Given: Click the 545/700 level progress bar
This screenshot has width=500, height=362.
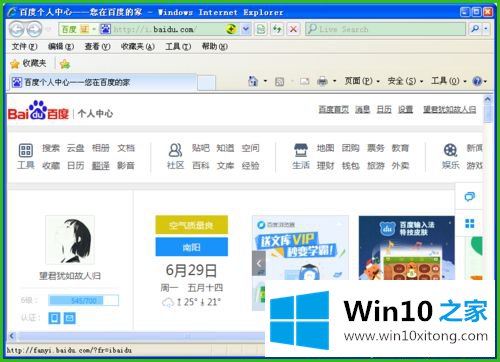Looking at the screenshot, I should tap(83, 301).
